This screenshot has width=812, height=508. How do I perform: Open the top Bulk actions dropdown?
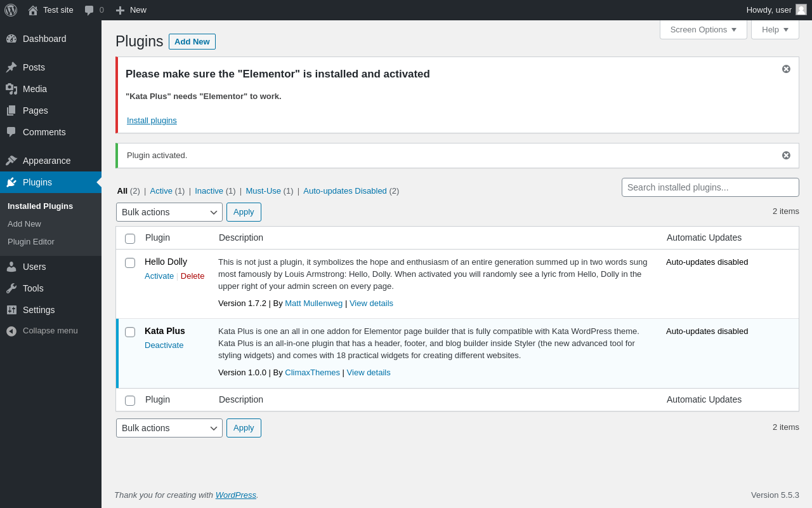pos(169,212)
